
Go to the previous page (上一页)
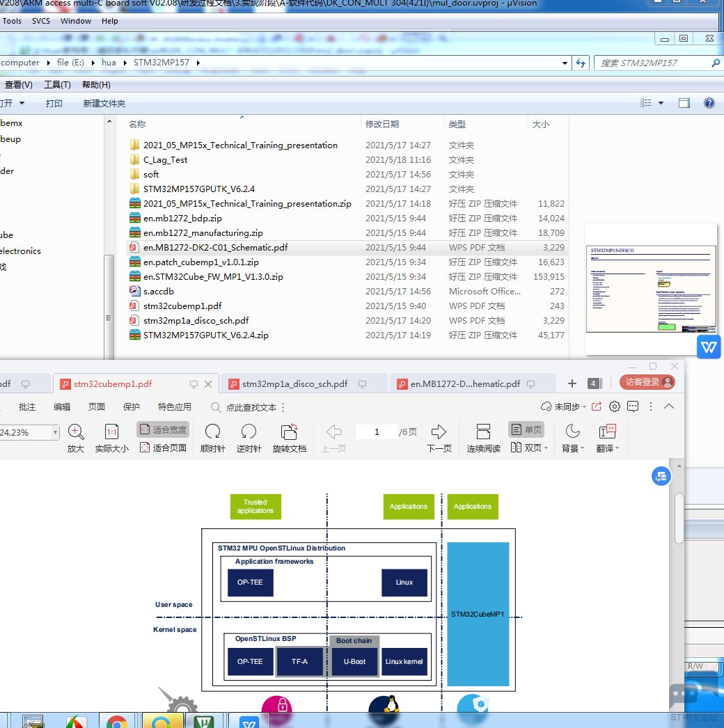[x=333, y=438]
